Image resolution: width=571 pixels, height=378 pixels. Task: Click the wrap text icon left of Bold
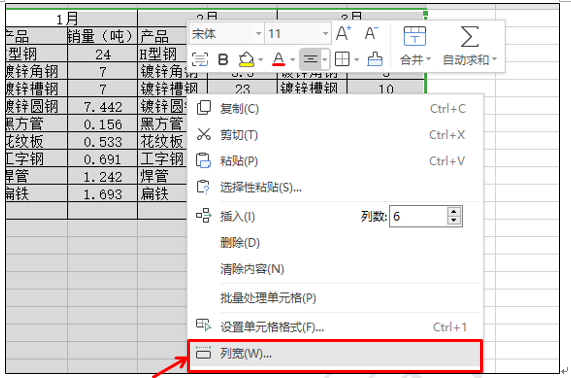click(200, 59)
